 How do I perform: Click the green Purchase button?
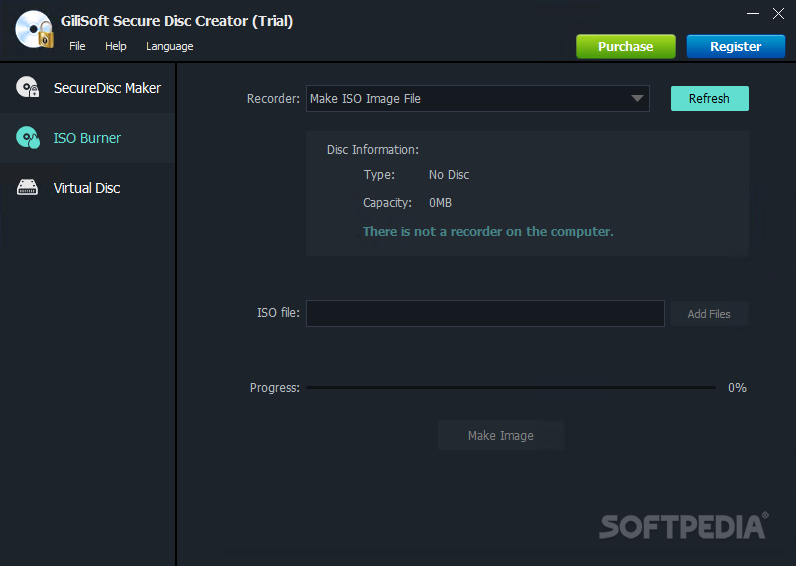pyautogui.click(x=625, y=47)
